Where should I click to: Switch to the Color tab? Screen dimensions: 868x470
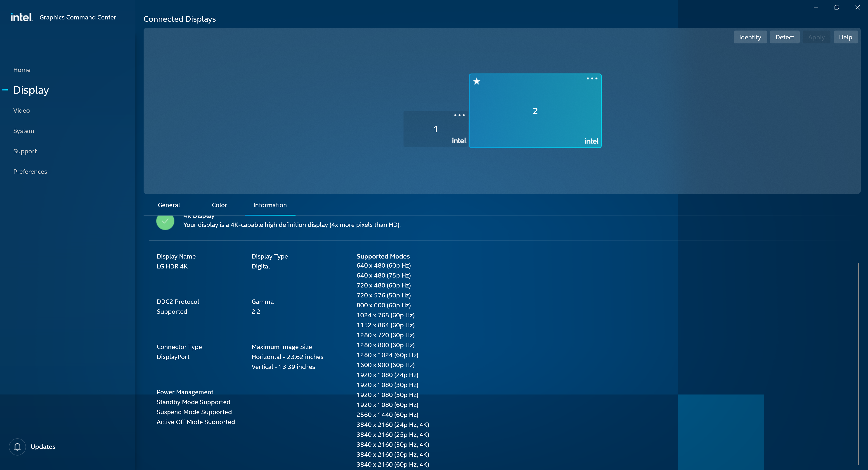point(219,205)
